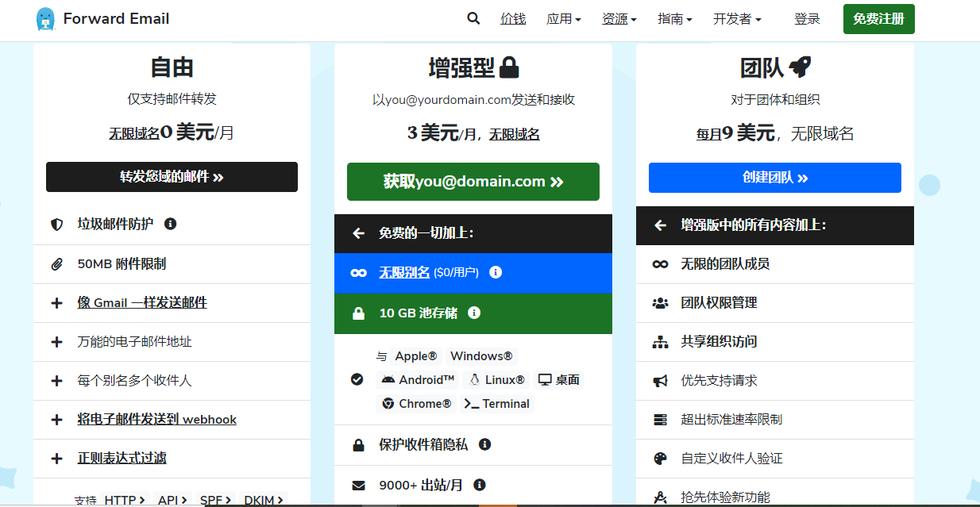Viewport: 980px width, 507px height.
Task: Open the 应用 dropdown menu
Action: pyautogui.click(x=564, y=19)
